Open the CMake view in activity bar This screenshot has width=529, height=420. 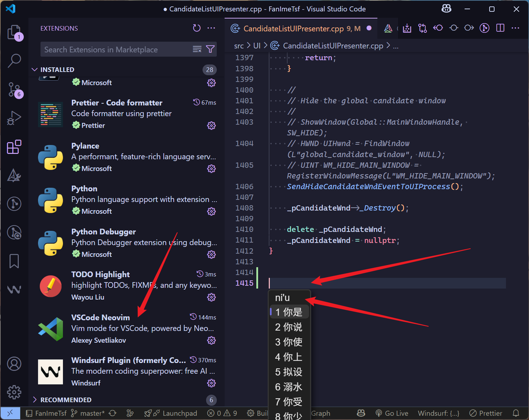pyautogui.click(x=14, y=175)
